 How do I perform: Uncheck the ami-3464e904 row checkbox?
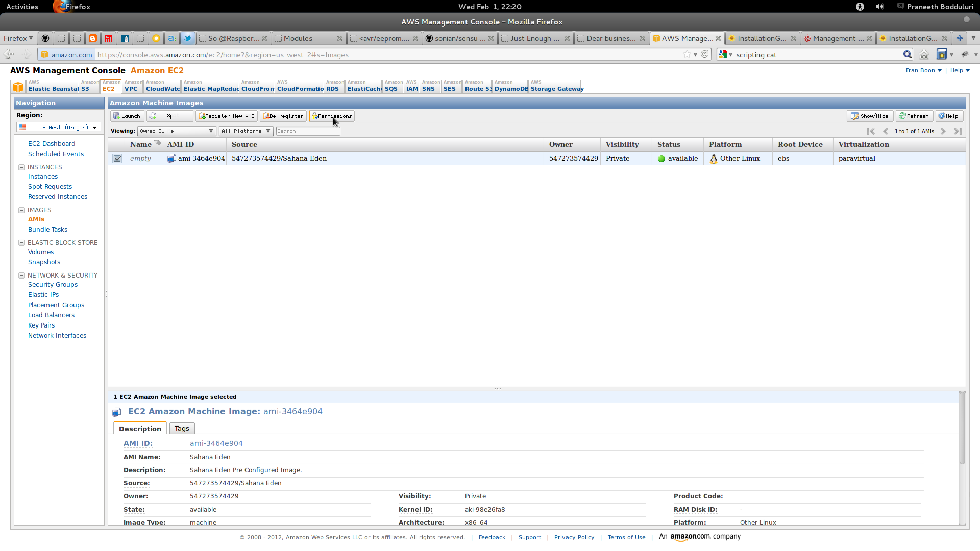pos(117,159)
